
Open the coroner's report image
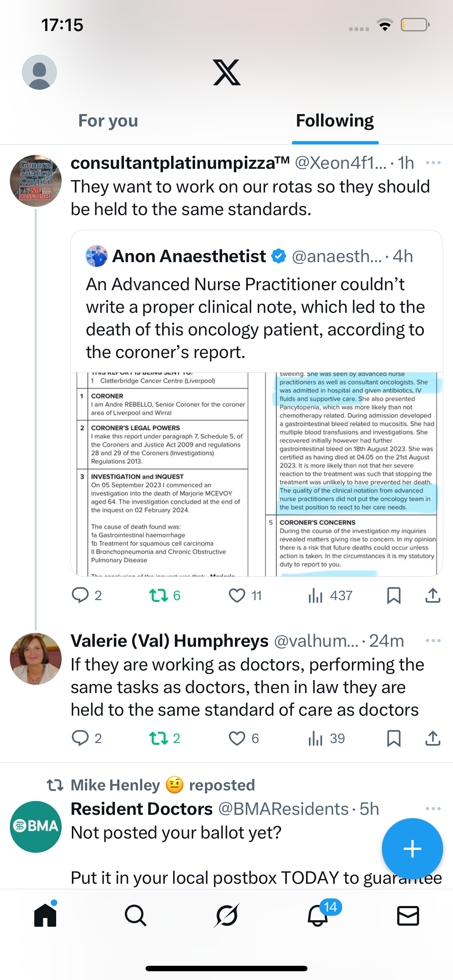256,474
